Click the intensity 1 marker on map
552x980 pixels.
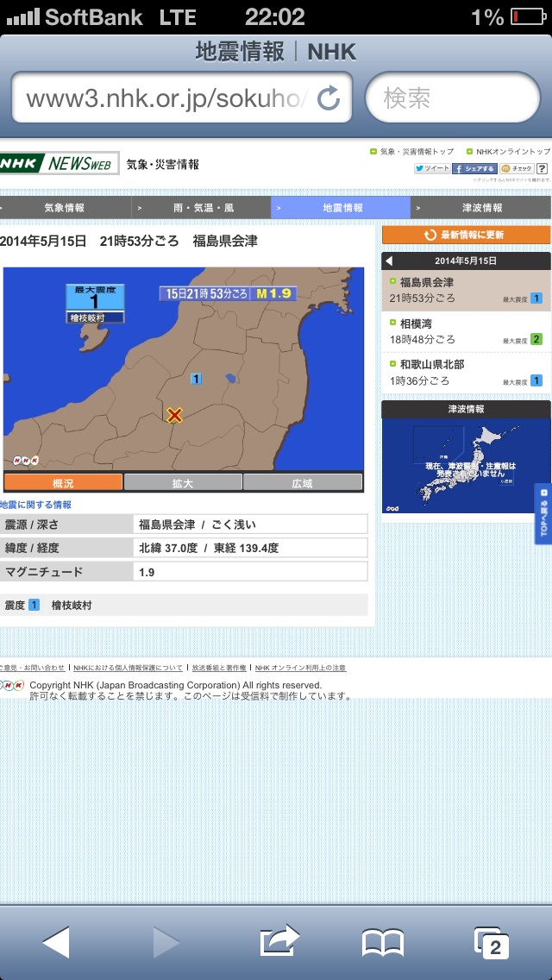(x=197, y=378)
